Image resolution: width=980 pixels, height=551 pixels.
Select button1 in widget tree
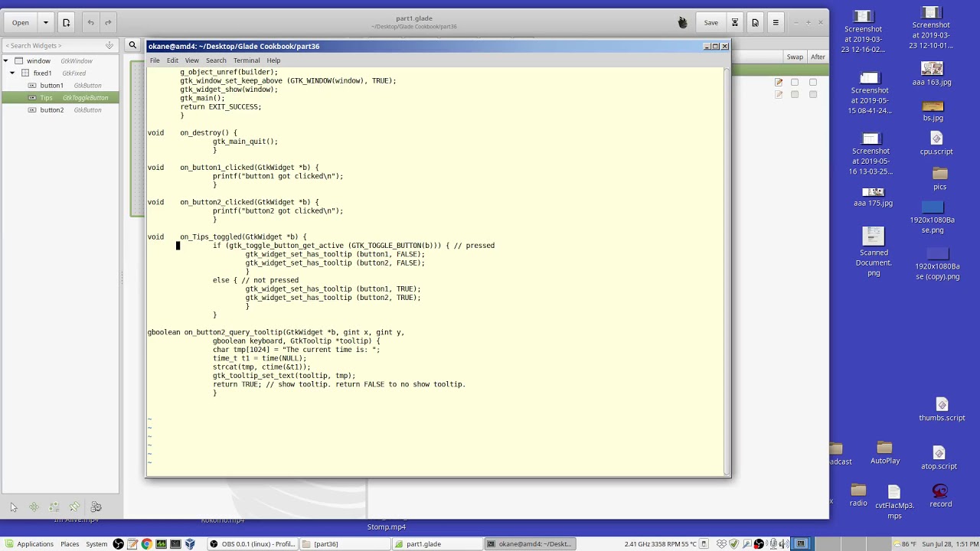(60, 85)
